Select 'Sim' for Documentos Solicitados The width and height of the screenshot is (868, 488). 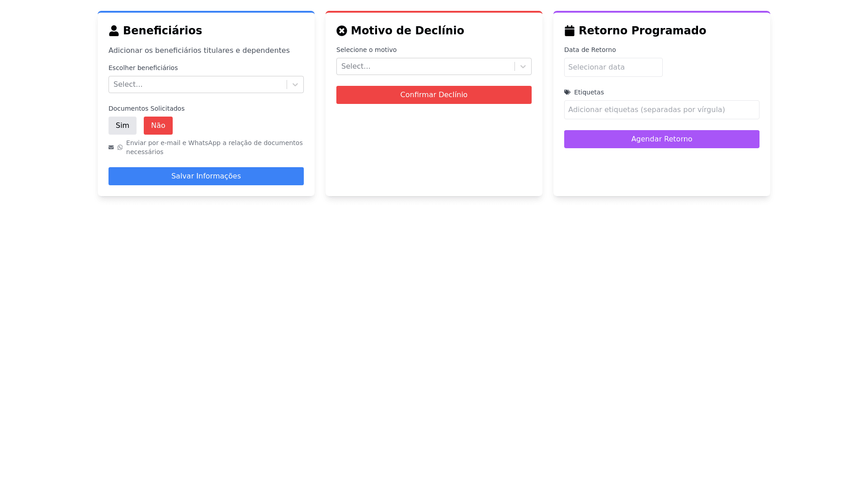coord(122,125)
